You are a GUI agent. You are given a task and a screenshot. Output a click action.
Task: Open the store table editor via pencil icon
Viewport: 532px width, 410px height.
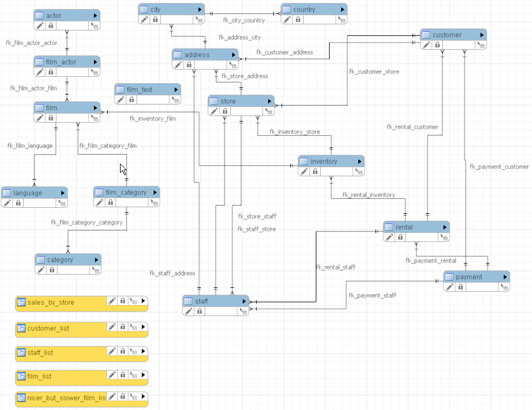point(213,111)
